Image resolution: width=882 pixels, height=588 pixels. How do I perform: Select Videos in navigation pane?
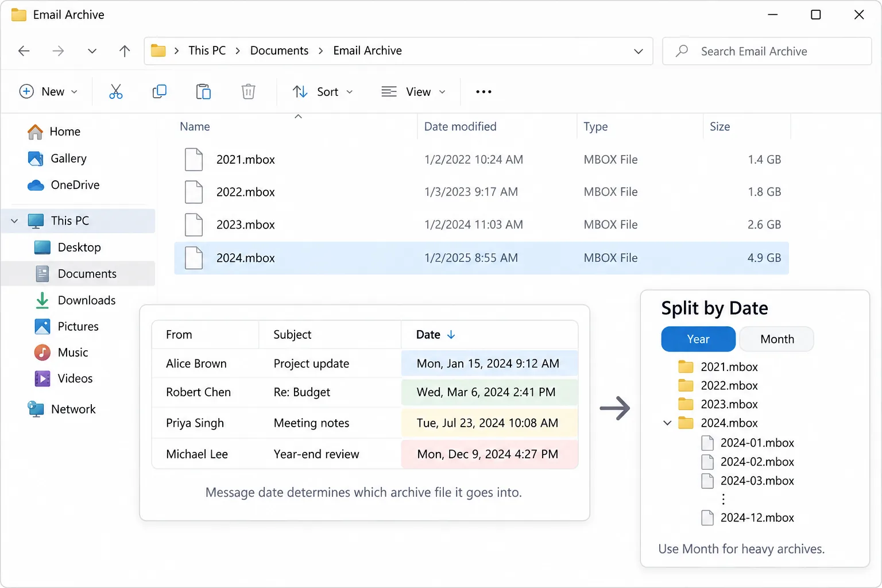pyautogui.click(x=64, y=378)
